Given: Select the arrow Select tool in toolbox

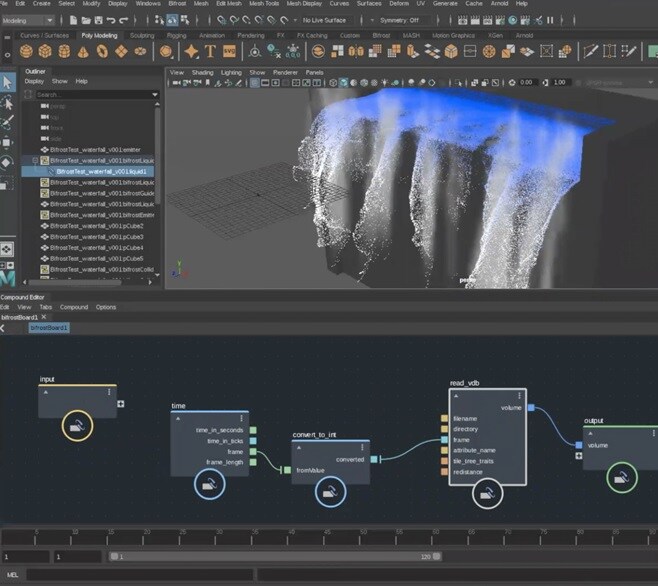Looking at the screenshot, I should pos(7,83).
